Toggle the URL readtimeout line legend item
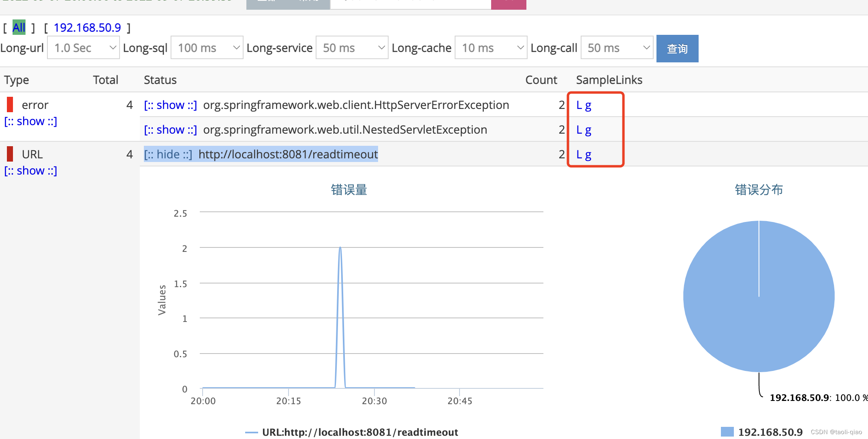The width and height of the screenshot is (868, 439). tap(352, 432)
